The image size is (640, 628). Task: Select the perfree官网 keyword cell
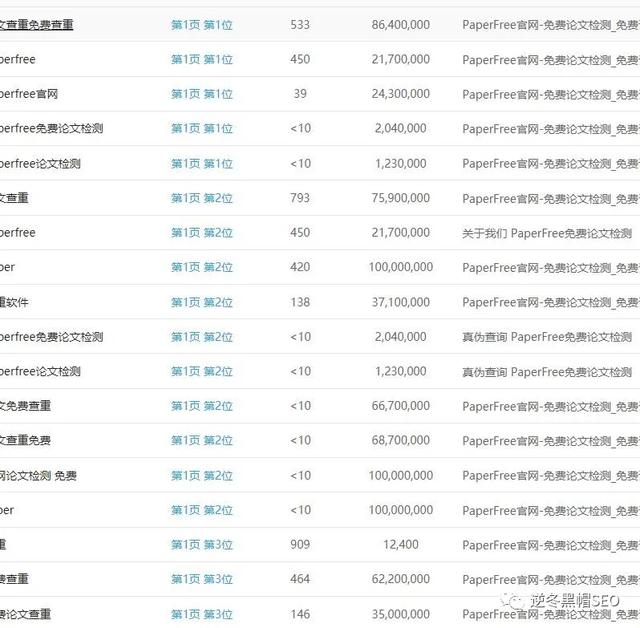[x=29, y=94]
